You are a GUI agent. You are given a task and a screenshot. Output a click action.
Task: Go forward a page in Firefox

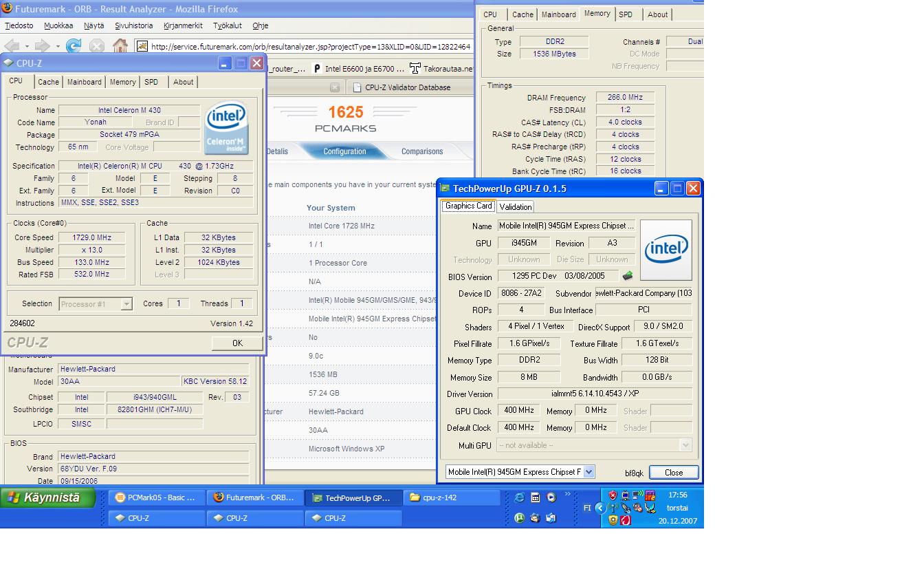point(42,46)
